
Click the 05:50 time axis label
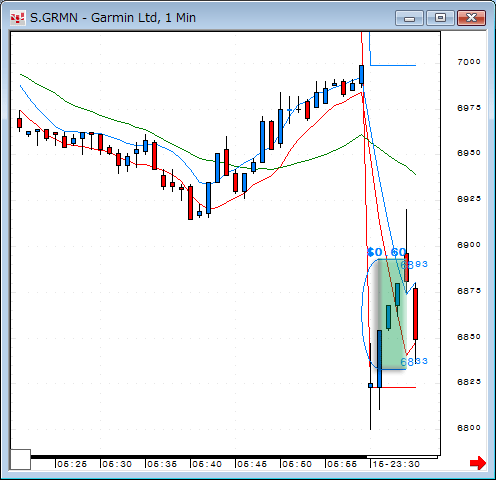[297, 464]
